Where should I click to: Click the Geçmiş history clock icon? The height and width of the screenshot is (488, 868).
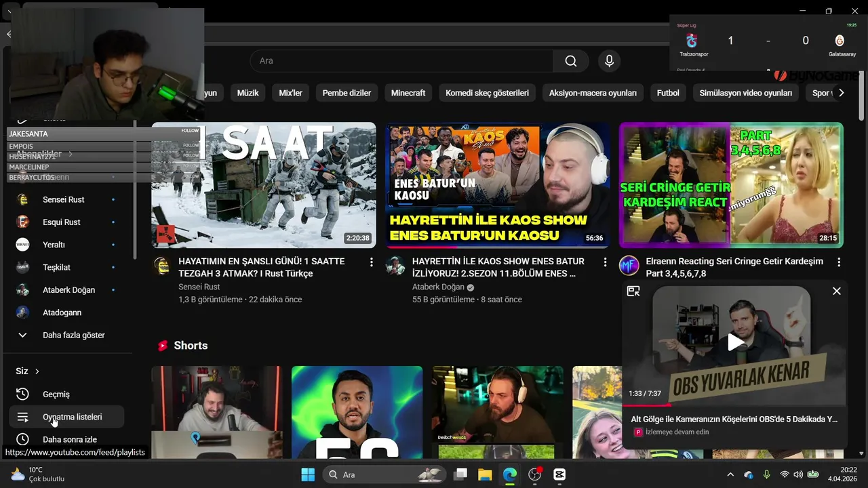tap(22, 394)
